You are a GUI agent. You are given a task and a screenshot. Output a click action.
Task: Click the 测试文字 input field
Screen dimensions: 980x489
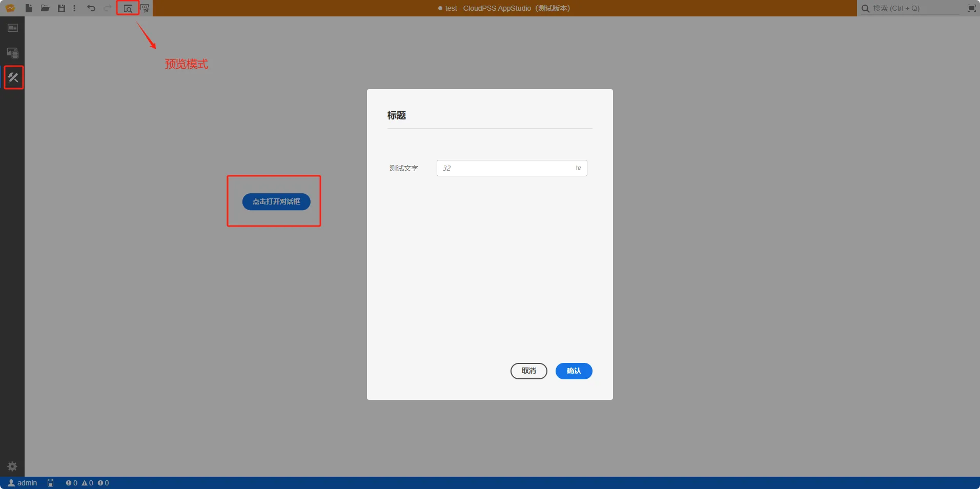point(512,168)
